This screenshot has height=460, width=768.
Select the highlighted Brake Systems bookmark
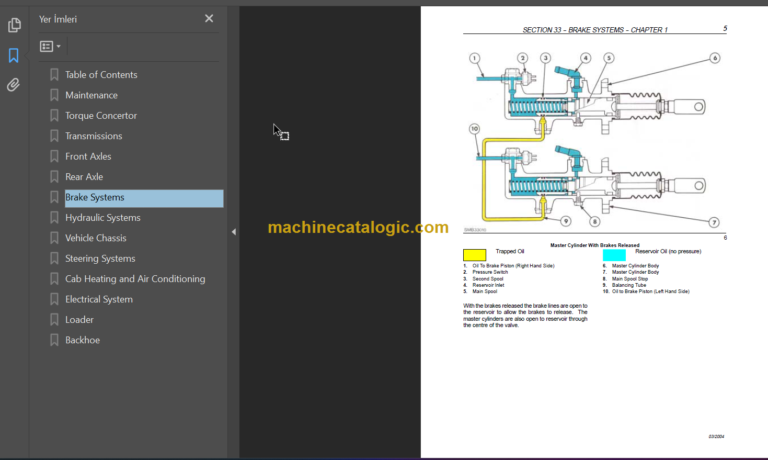pyautogui.click(x=144, y=197)
